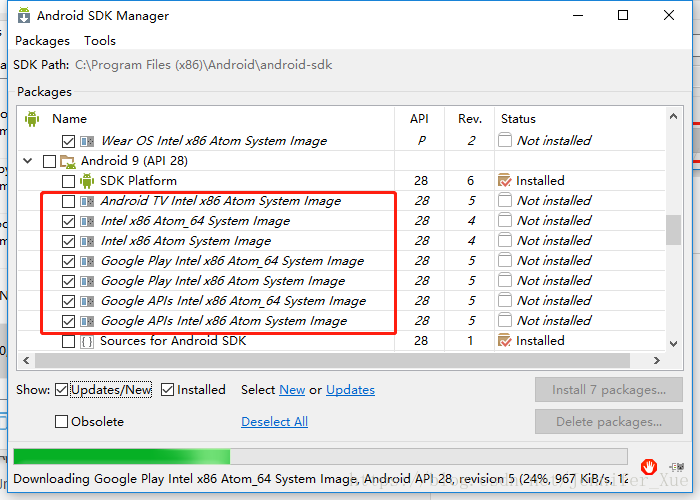Maximize the Android SDK Manager window

[x=623, y=15]
